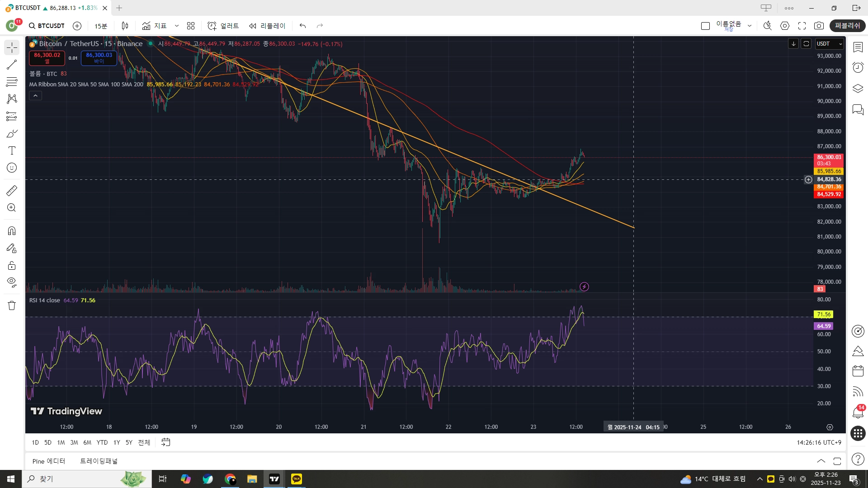Click the trash remove drawings icon
The width and height of the screenshot is (868, 488).
pyautogui.click(x=12, y=305)
